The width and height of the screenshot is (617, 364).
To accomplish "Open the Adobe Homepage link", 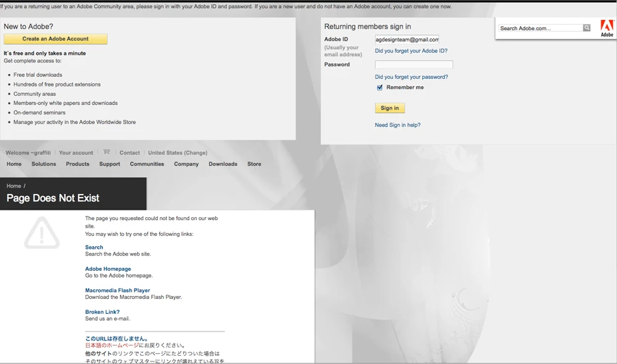I will (108, 269).
